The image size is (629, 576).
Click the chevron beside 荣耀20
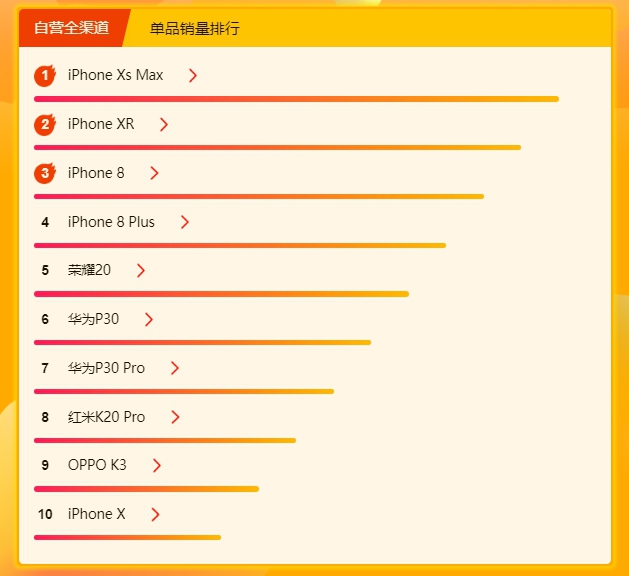[x=140, y=270]
